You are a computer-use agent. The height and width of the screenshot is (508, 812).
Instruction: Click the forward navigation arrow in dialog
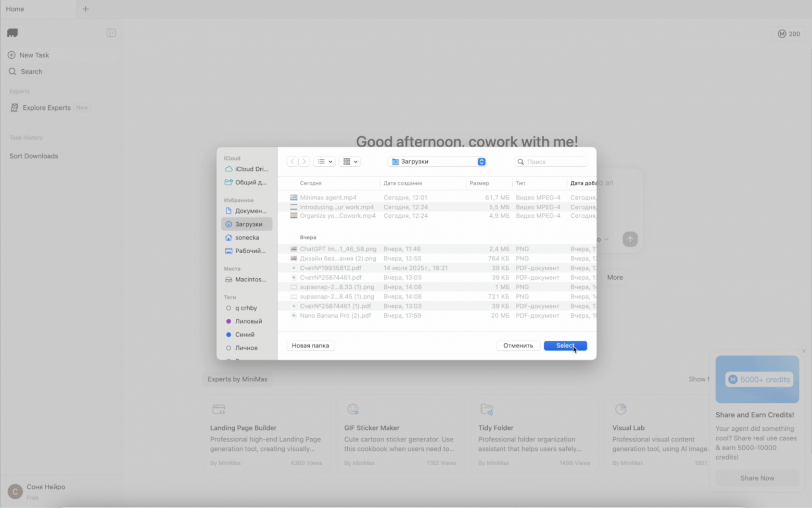pos(304,162)
